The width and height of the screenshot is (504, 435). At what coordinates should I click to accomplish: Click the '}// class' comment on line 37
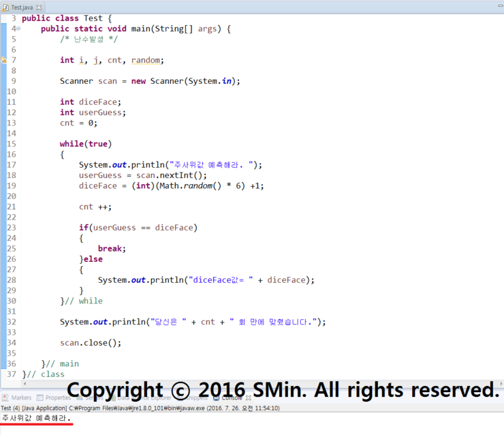[x=43, y=374]
